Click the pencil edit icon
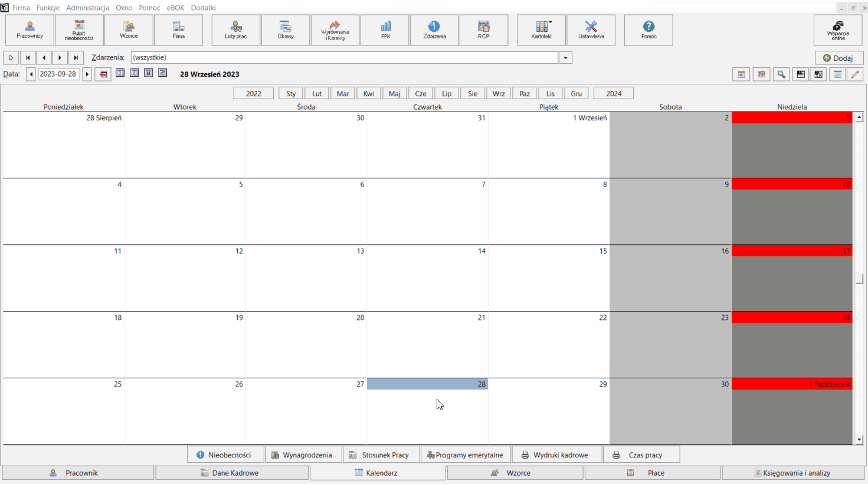Image resolution: width=868 pixels, height=484 pixels. click(855, 74)
